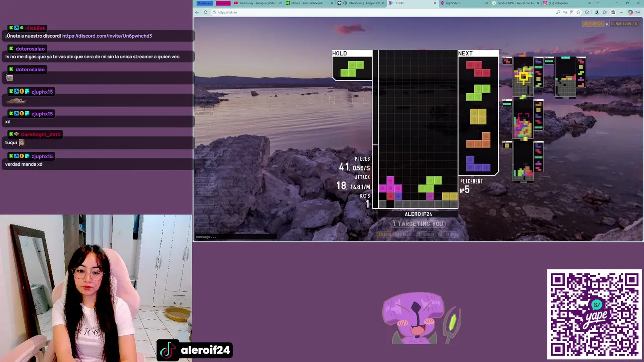
Task: Click the PLACEMENT №5 text
Action: (x=471, y=186)
